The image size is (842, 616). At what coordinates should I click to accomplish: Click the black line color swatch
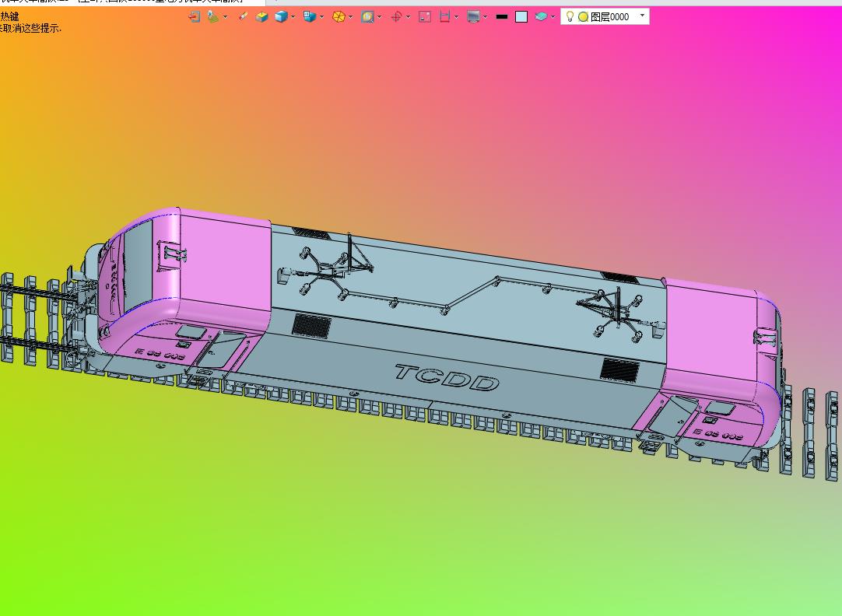502,16
